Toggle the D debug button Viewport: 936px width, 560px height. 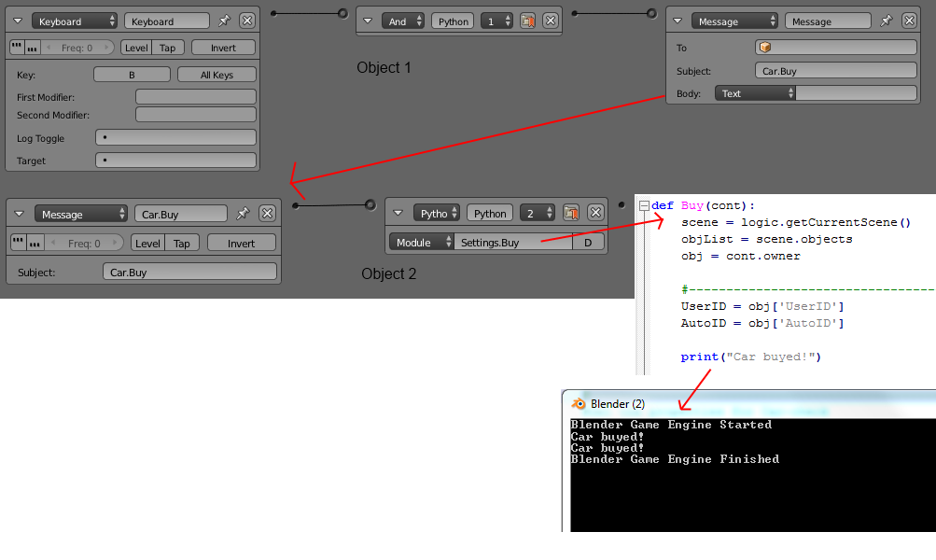[x=588, y=242]
